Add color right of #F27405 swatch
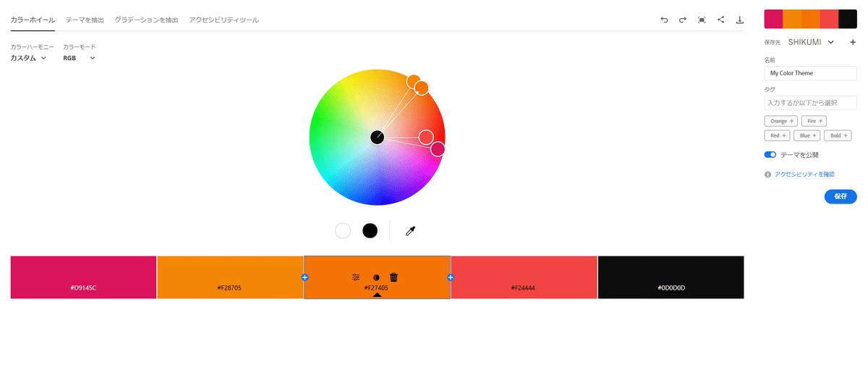The image size is (868, 373). pos(451,277)
